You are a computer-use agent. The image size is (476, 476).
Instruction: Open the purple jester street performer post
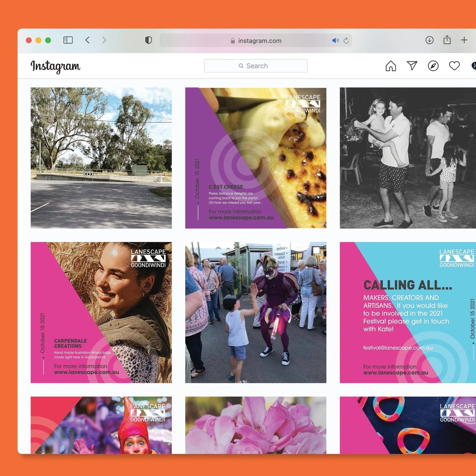(x=256, y=313)
